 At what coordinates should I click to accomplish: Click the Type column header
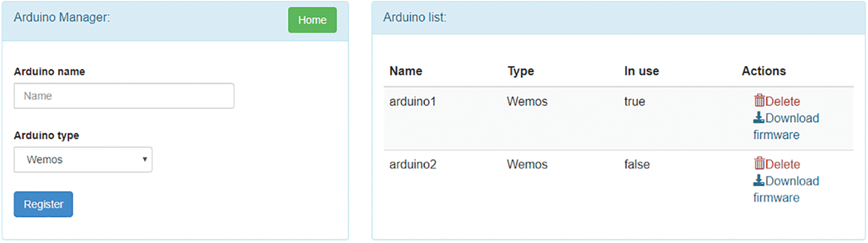pos(520,71)
